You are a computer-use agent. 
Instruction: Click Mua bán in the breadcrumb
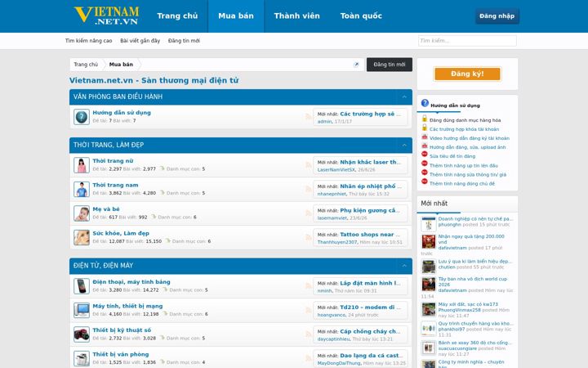pos(121,65)
